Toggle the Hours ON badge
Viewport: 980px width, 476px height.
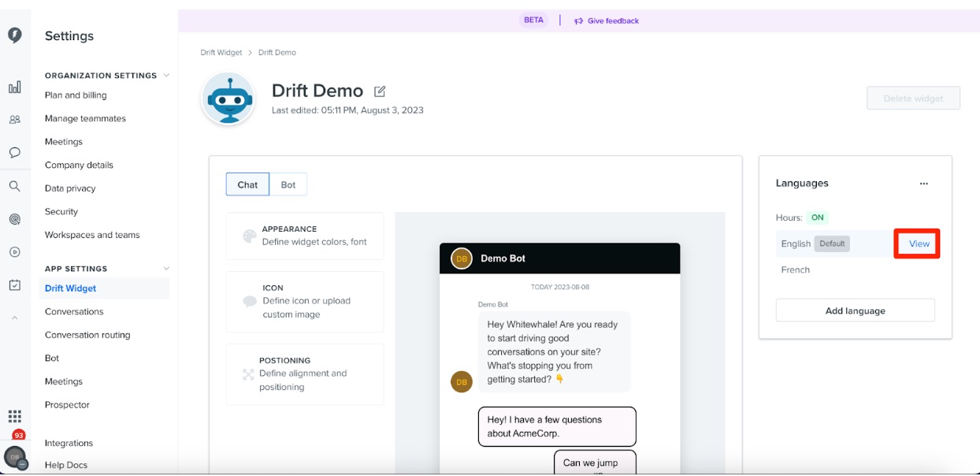818,218
